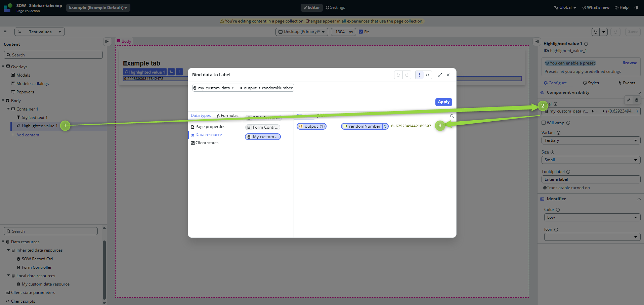The width and height of the screenshot is (644, 305).
Task: Click the dialog's redo arrow icon
Action: click(x=407, y=75)
